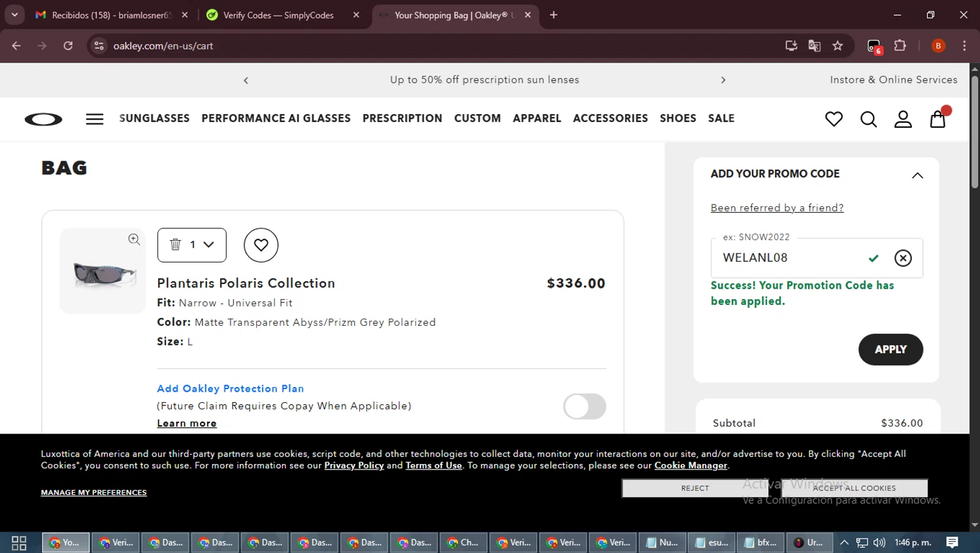Open the Chrome tab search dropdown
This screenshot has width=980, height=553.
(x=14, y=15)
